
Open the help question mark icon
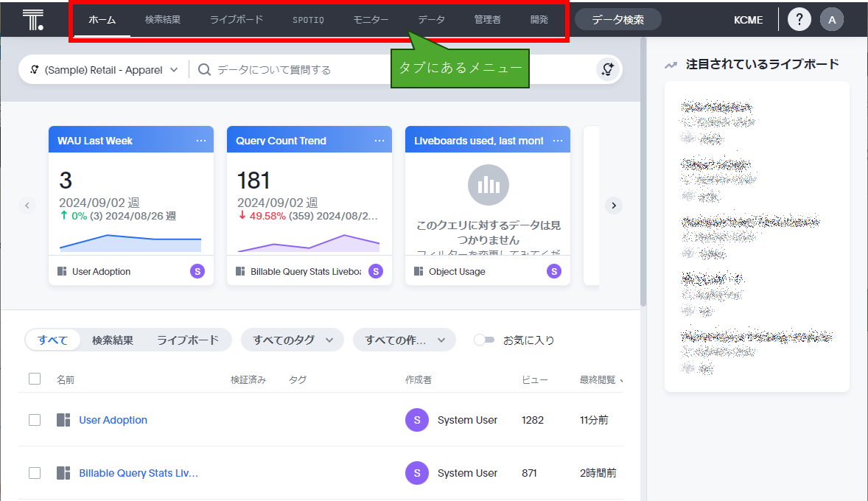[x=799, y=19]
